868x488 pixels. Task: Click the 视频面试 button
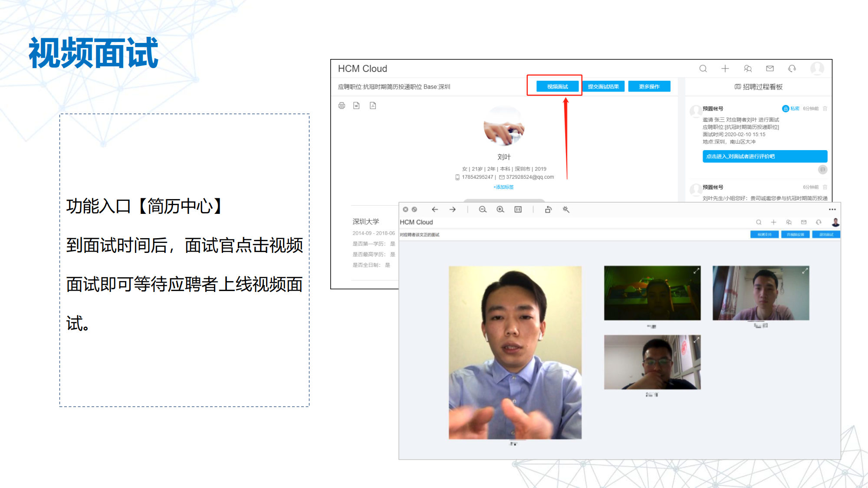557,86
